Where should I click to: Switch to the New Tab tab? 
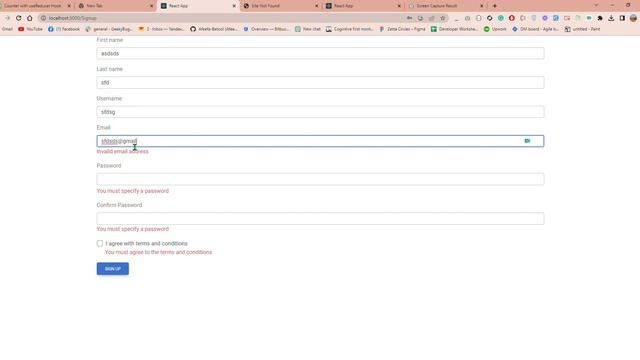(116, 6)
